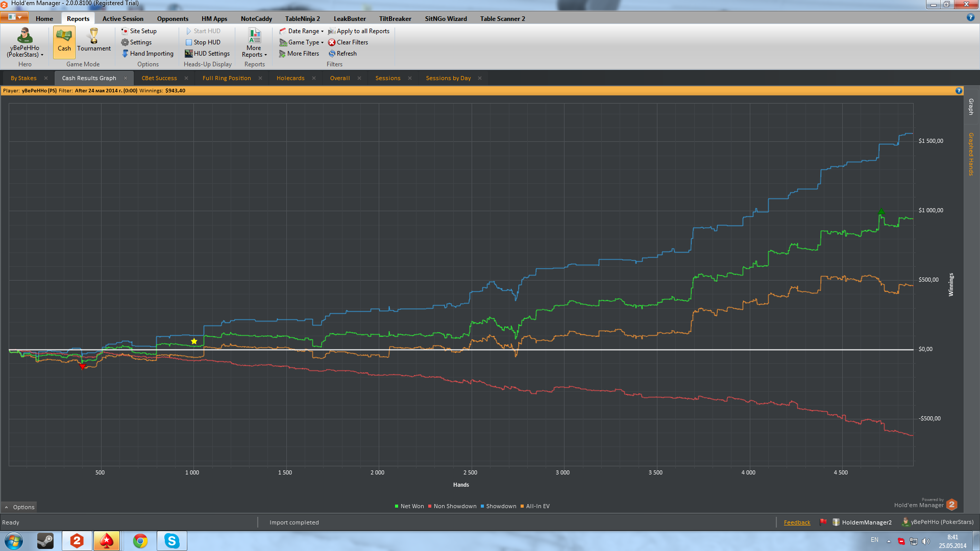The width and height of the screenshot is (980, 551).
Task: Open the LeakBuster tab
Action: tap(350, 19)
